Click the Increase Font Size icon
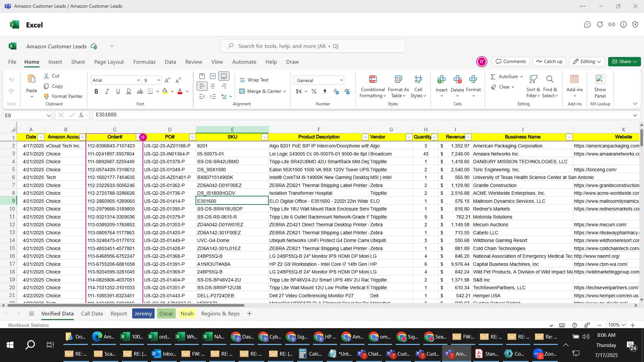The width and height of the screenshot is (644, 362). [x=167, y=80]
